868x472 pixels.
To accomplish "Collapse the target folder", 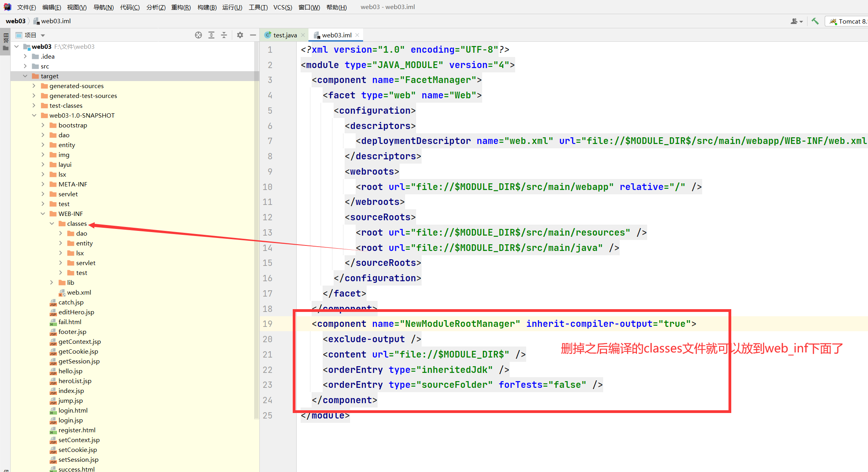I will click(x=25, y=76).
